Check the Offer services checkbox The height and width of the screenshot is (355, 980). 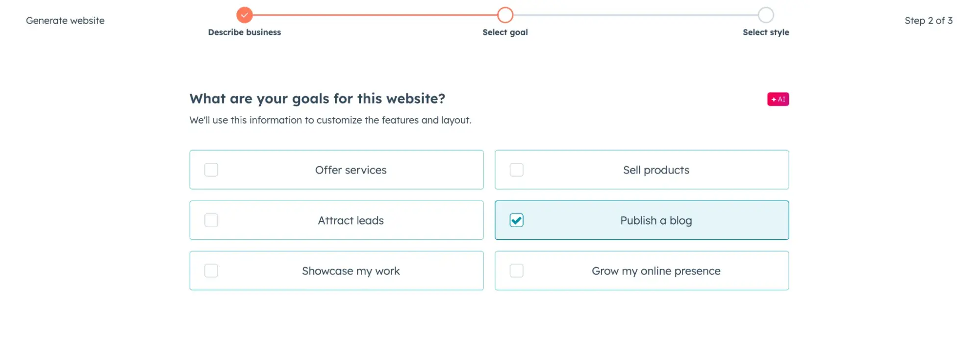point(211,170)
